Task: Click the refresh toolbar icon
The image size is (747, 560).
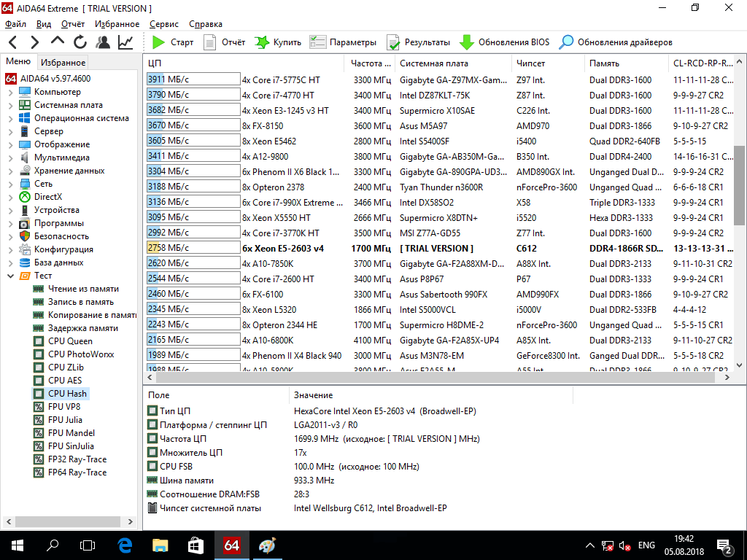Action: [80, 42]
